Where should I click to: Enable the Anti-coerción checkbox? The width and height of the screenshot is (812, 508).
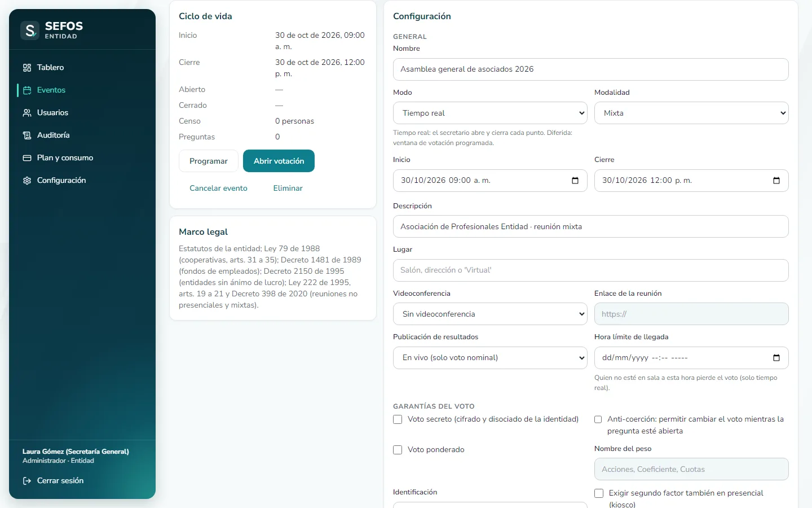[598, 419]
